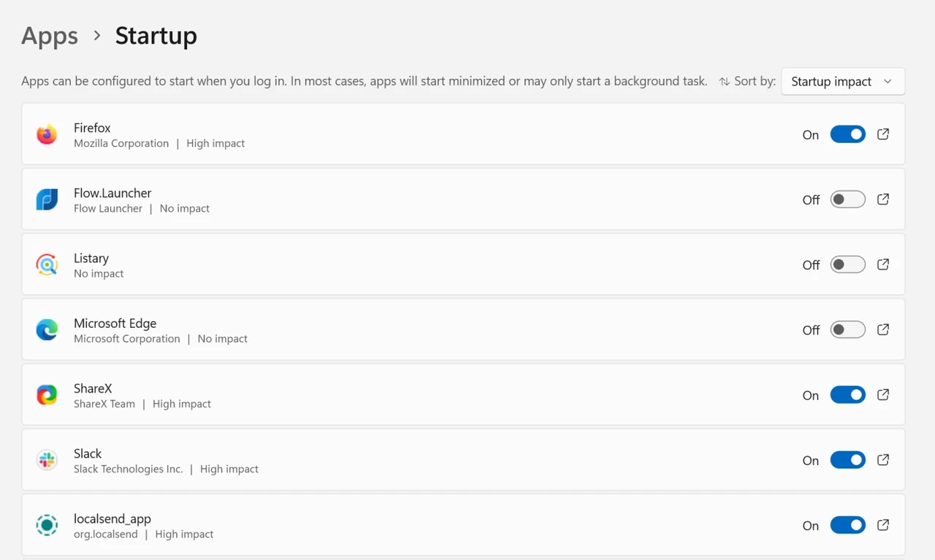
Task: Open the Startup impact sort dropdown
Action: [x=843, y=82]
